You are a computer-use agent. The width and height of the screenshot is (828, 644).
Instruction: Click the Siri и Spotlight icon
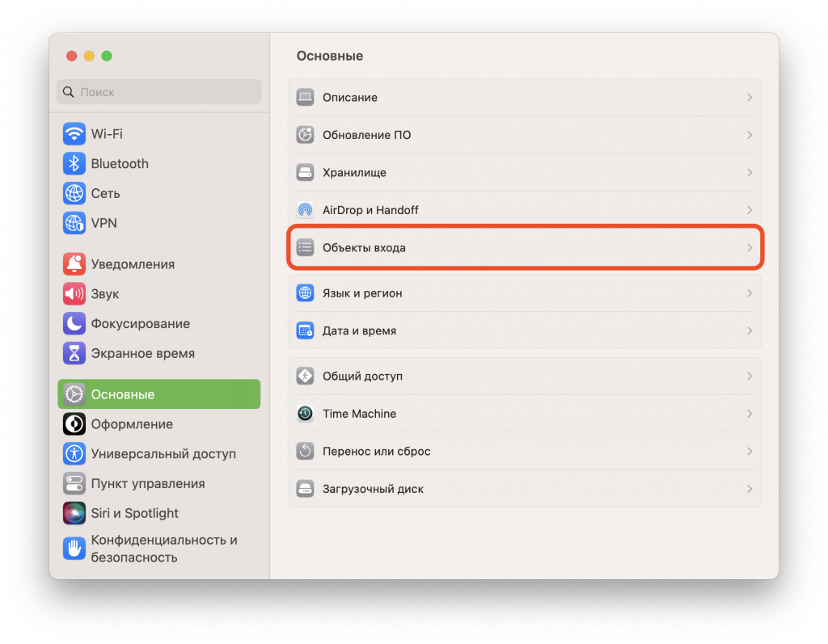click(74, 513)
